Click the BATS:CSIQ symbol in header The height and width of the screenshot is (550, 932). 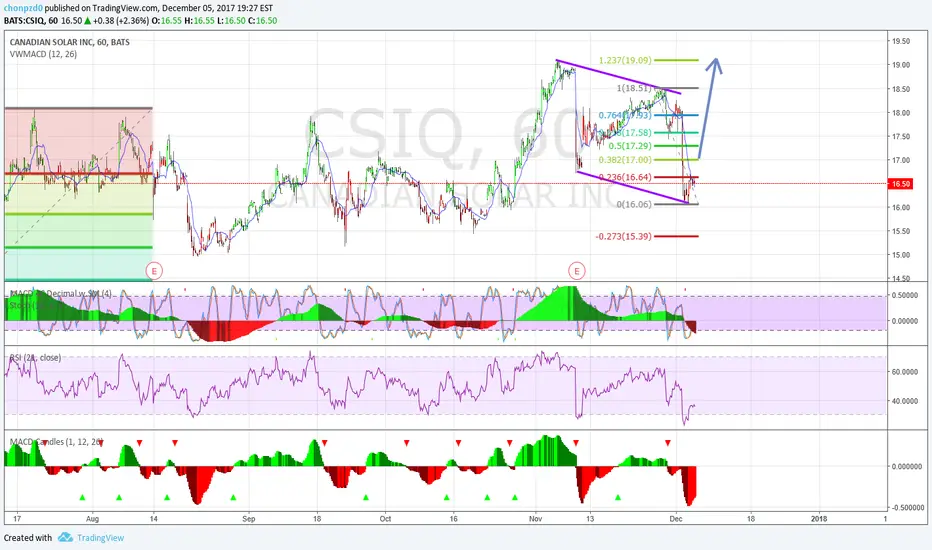23,20
